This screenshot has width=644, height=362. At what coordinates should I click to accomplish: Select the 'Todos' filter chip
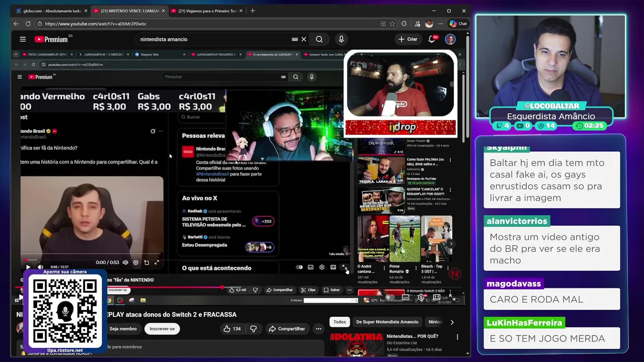[340, 322]
